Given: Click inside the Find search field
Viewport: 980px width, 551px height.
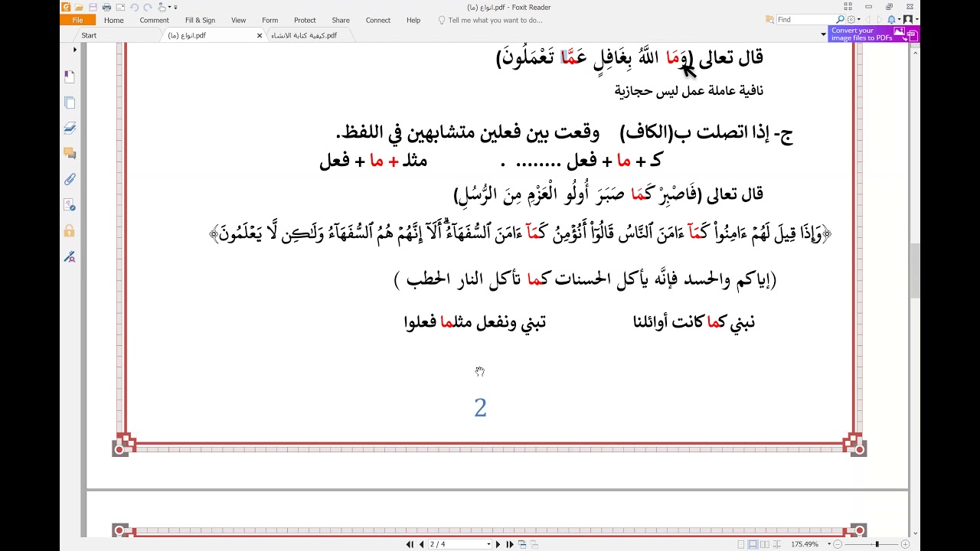Looking at the screenshot, I should click(805, 19).
